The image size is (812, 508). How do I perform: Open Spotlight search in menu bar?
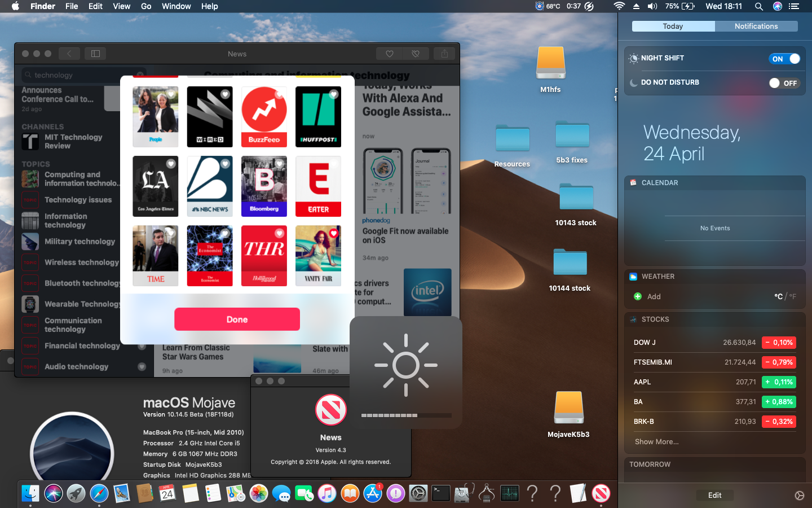pos(759,6)
